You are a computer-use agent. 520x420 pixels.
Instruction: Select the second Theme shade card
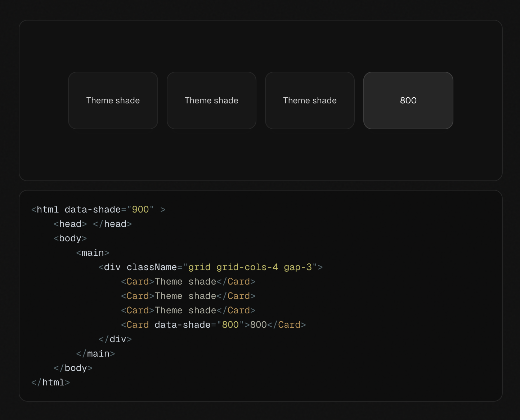(x=211, y=100)
